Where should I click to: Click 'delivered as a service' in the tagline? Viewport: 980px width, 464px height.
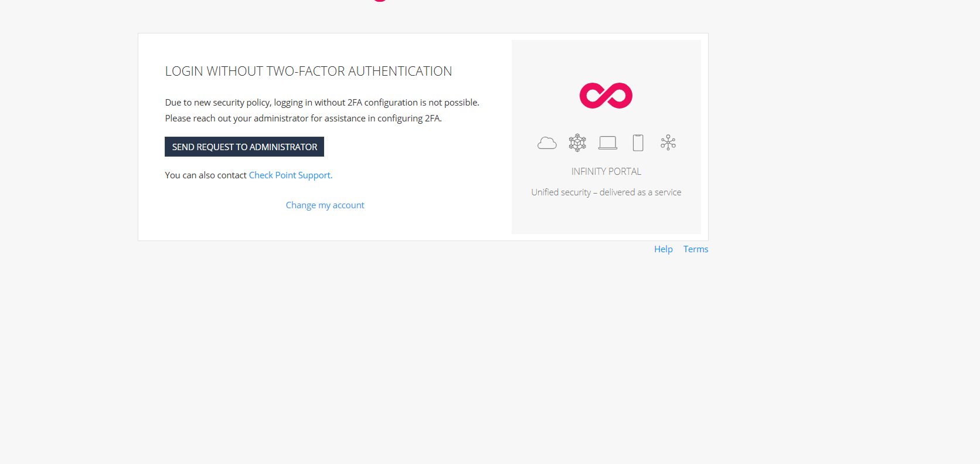pos(640,192)
